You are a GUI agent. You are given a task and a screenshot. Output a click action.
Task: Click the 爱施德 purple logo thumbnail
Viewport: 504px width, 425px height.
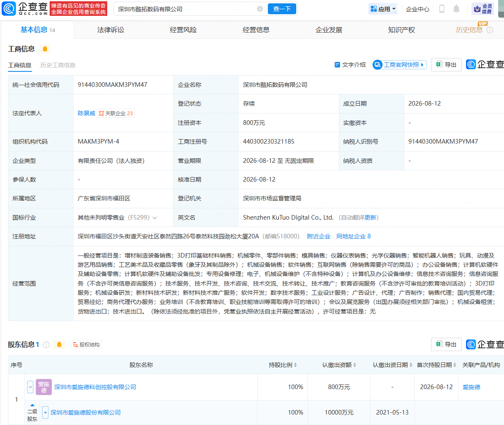coord(44,387)
